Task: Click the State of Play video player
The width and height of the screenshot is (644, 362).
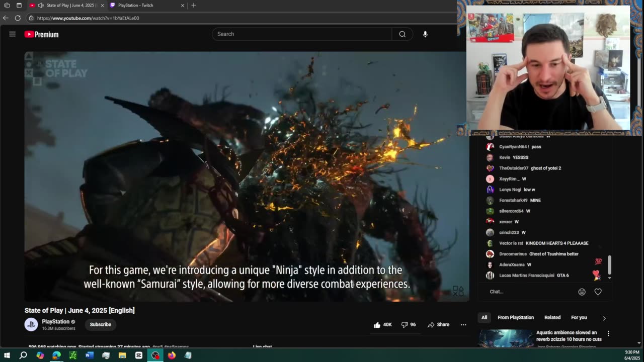Action: point(247,176)
